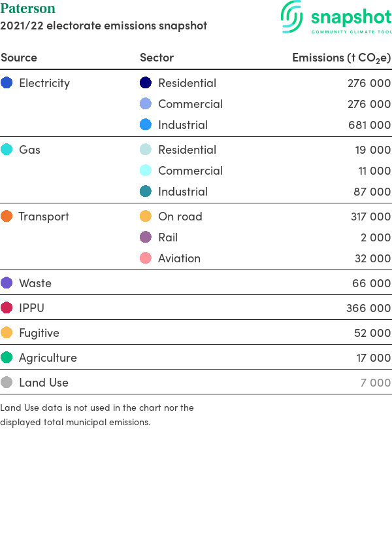Click the Source column header
Image resolution: width=392 pixels, height=556 pixels.
(19, 58)
